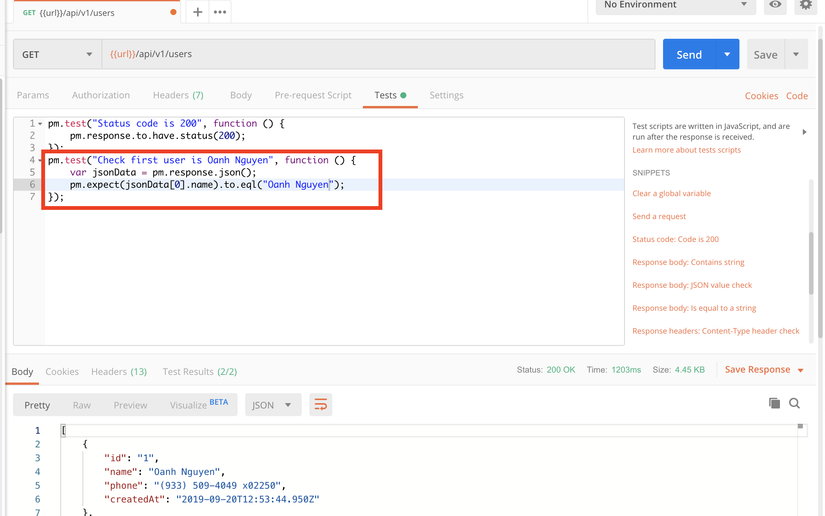Click the Size 4.45 KB value

[689, 370]
